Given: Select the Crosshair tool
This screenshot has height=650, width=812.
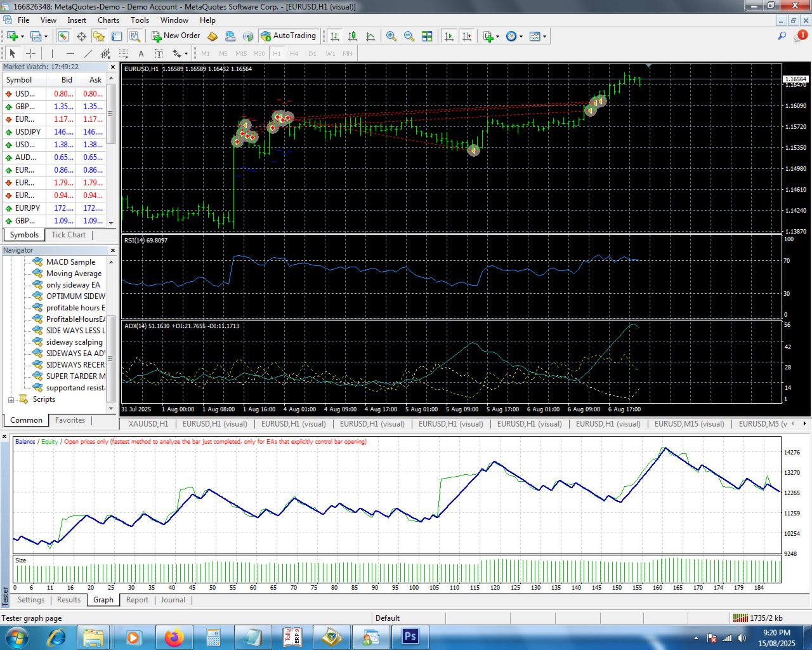Looking at the screenshot, I should point(30,53).
